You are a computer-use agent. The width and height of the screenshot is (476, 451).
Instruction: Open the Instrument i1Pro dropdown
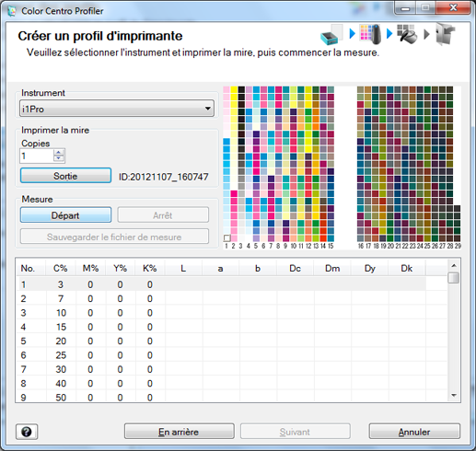click(x=117, y=109)
